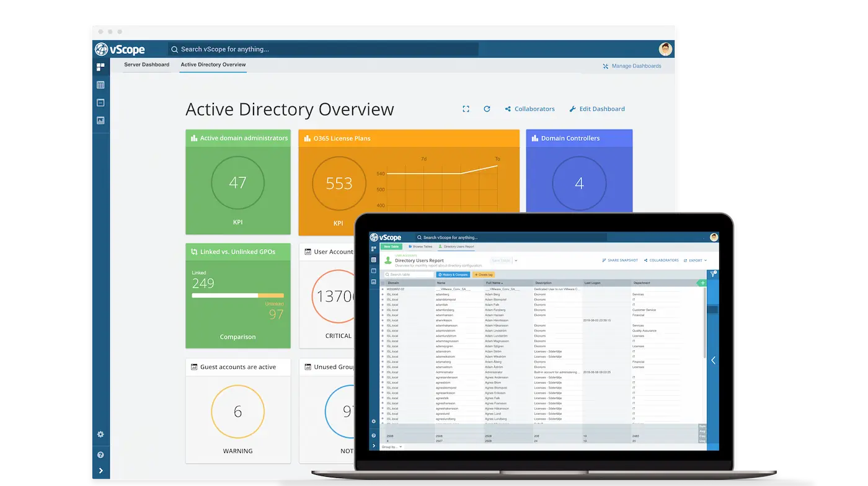The height and width of the screenshot is (486, 868).
Task: Click the fullscreen icon beside the dashboard title
Action: [x=466, y=109]
